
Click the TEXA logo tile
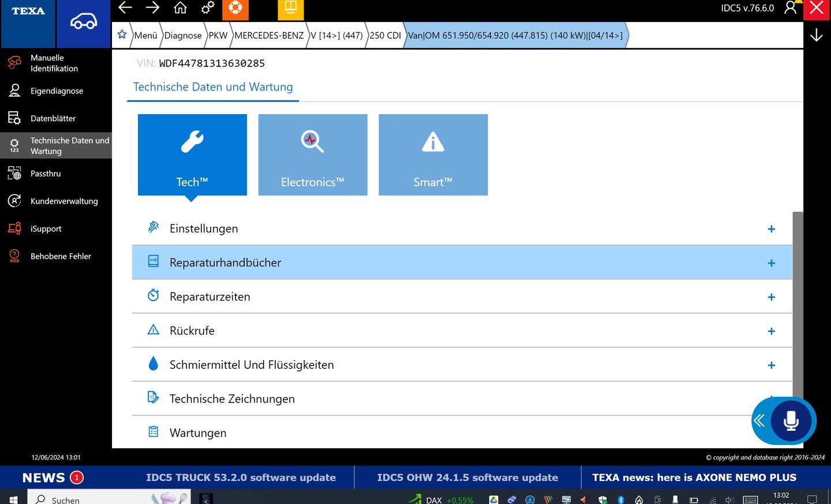28,23
